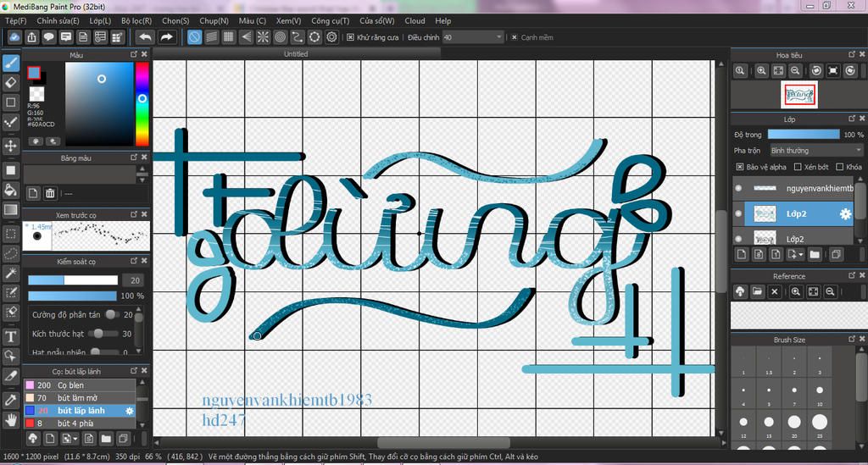Undock the Lớp layer panel
Image resolution: width=868 pixels, height=465 pixels.
851,119
